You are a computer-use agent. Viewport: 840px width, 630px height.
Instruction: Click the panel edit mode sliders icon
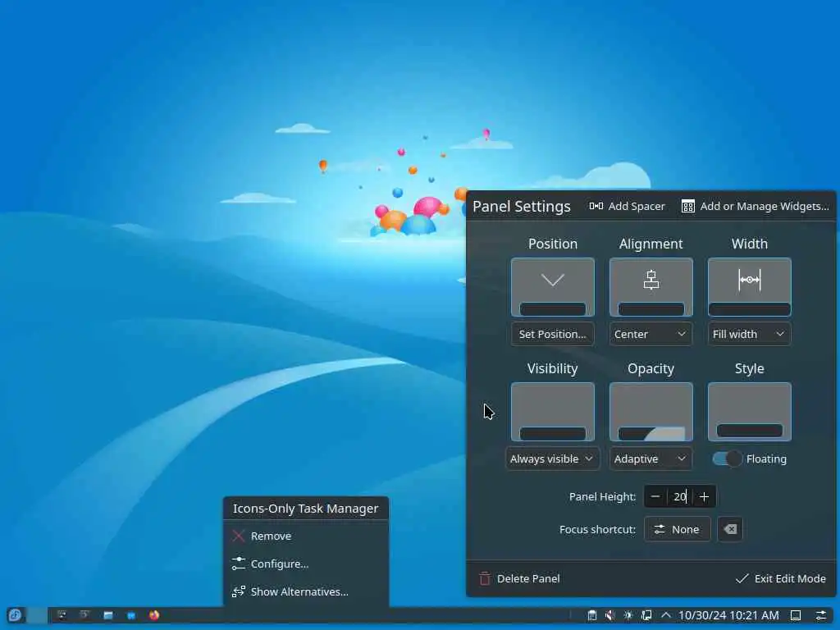[x=820, y=615]
